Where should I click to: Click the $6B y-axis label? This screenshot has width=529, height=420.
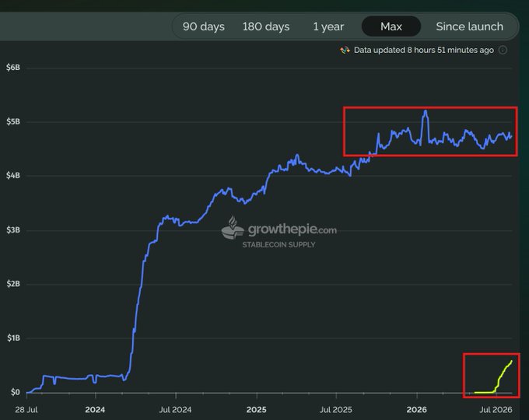(13, 68)
